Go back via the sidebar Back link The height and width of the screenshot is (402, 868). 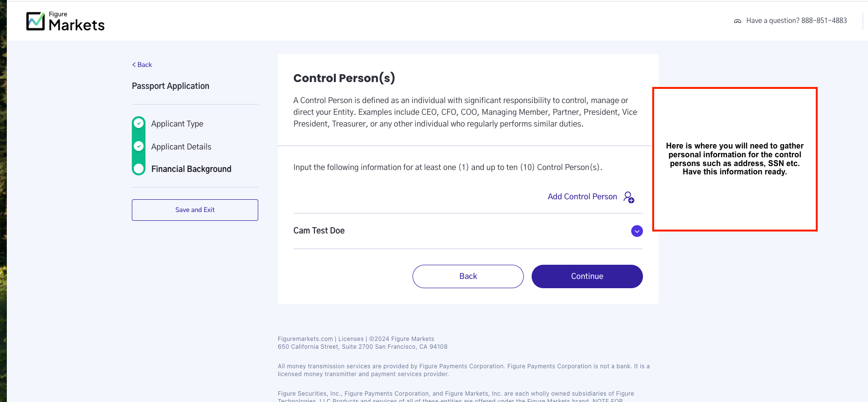pos(142,64)
